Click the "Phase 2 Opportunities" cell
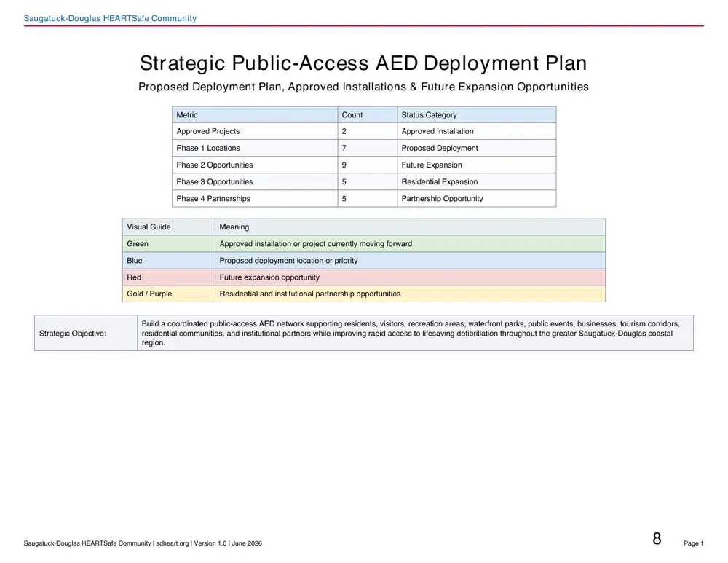 255,165
